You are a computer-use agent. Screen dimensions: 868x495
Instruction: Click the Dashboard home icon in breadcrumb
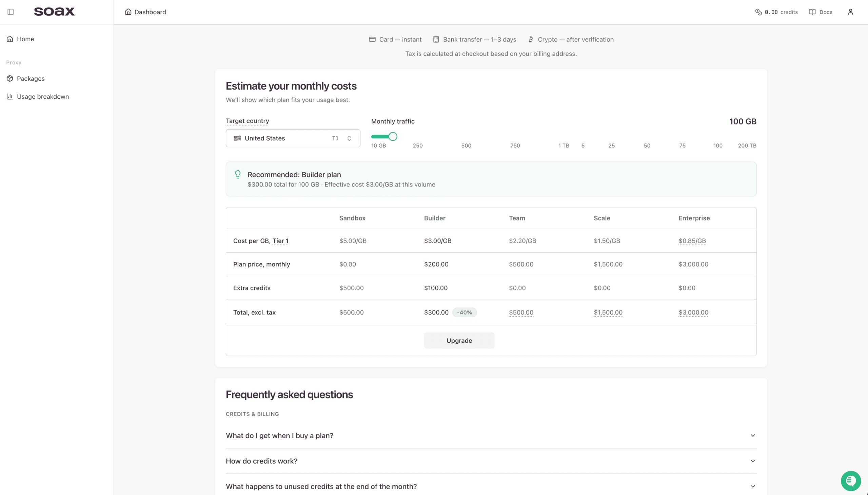[x=128, y=12]
